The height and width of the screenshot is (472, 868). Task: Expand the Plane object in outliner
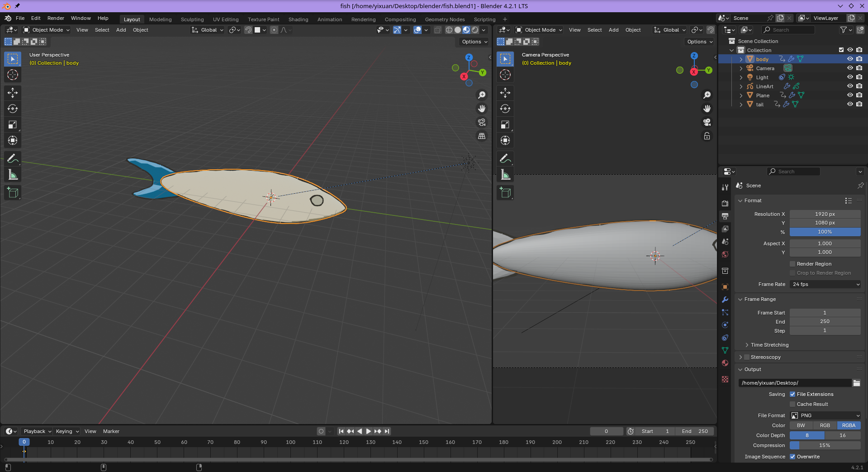pos(741,95)
